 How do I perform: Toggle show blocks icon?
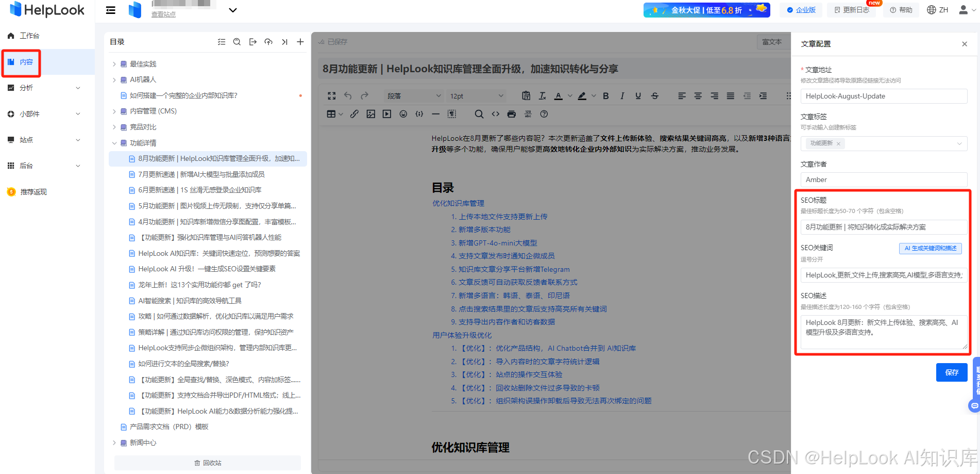(x=452, y=114)
